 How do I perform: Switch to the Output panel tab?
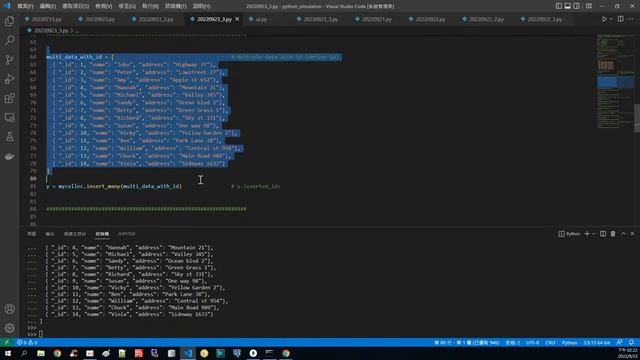[x=50, y=234]
